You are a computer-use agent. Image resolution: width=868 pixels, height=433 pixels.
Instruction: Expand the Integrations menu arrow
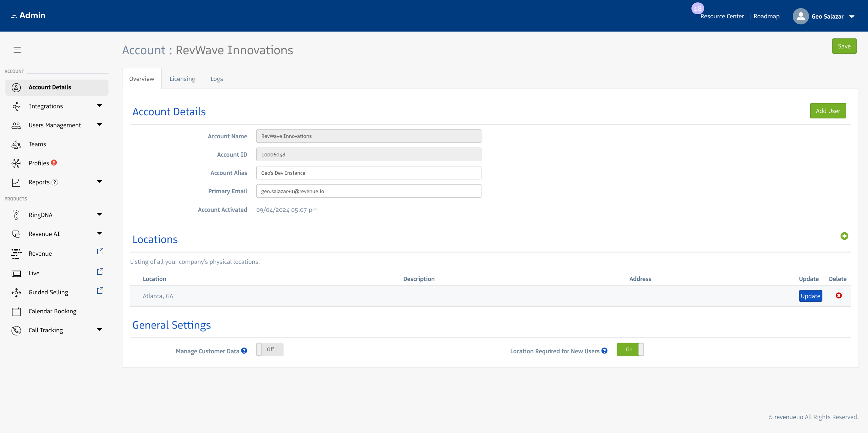coord(99,106)
